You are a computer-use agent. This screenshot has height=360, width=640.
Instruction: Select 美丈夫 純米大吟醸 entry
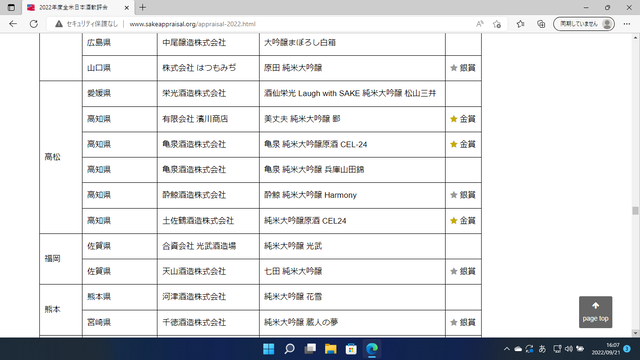pyautogui.click(x=302, y=119)
